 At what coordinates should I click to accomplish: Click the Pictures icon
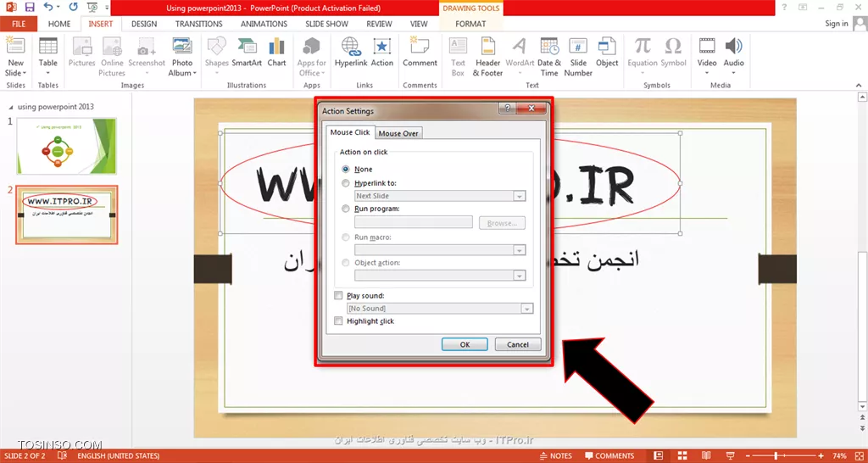[82, 47]
